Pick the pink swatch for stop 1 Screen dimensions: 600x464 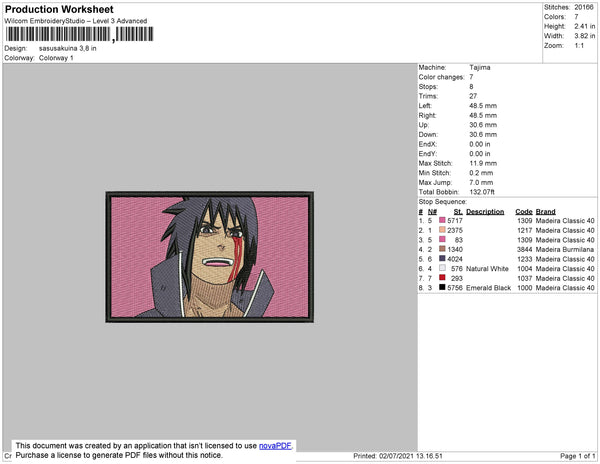point(442,220)
